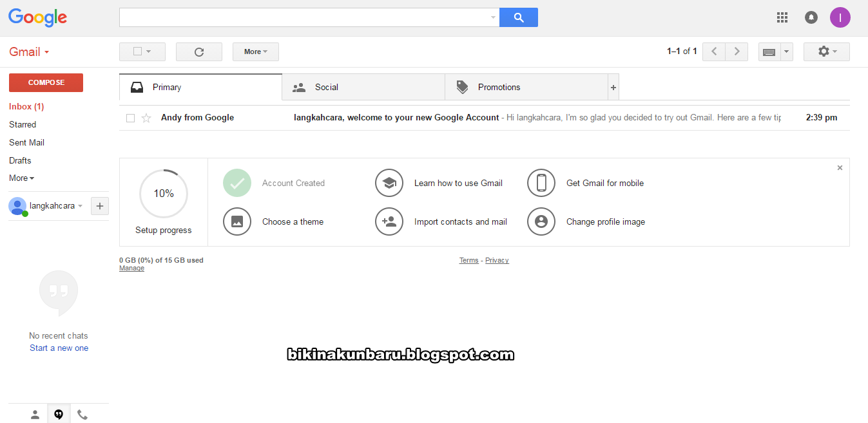
Task: Click the 2:39 pm email timestamp
Action: pos(822,118)
